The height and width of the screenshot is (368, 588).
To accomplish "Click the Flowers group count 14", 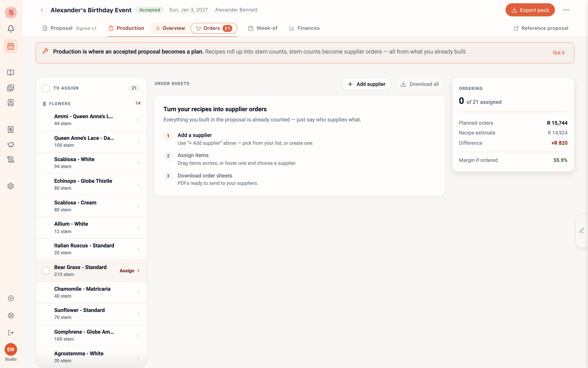I will [138, 103].
